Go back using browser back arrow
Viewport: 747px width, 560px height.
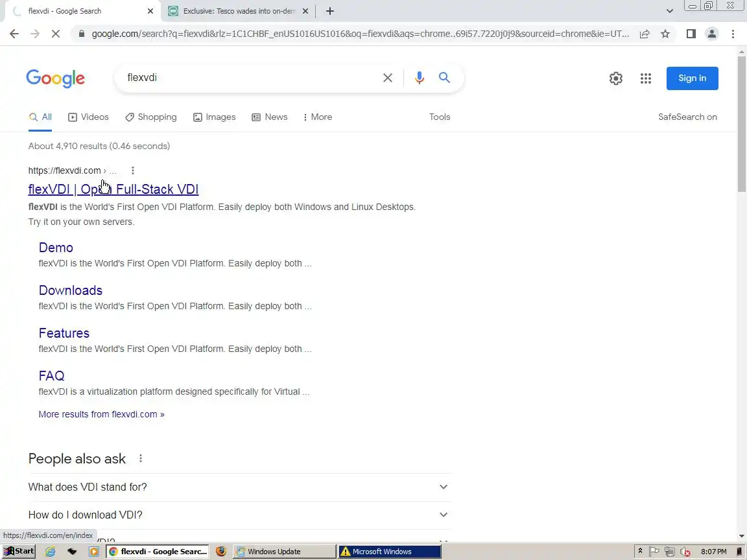coord(14,34)
